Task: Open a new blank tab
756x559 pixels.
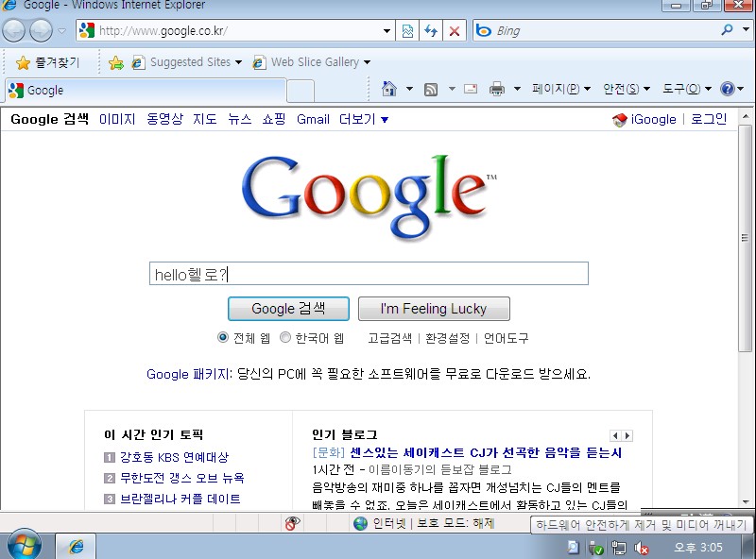Action: pos(301,91)
